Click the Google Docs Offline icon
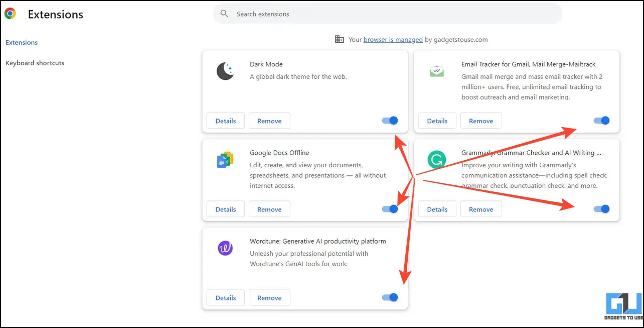The height and width of the screenshot is (328, 644). point(225,160)
